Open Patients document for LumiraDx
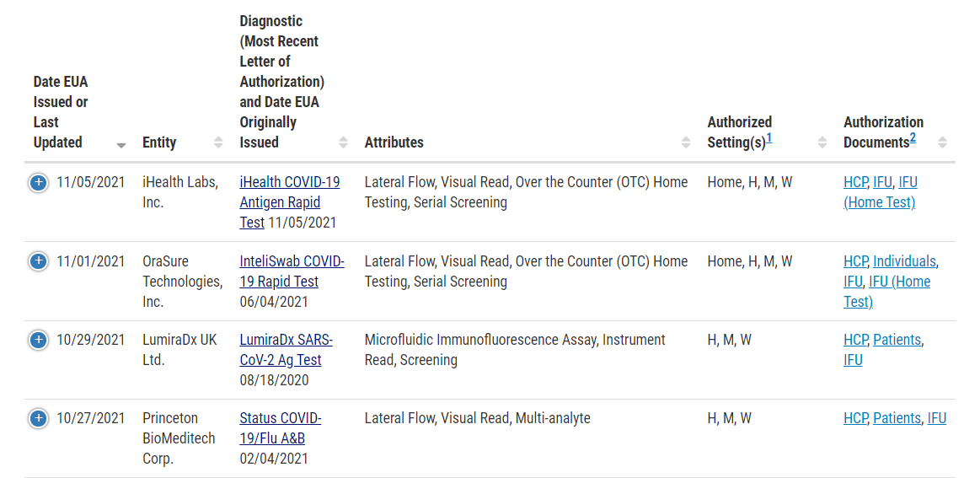Screen dimensions: 980x478 897,340
